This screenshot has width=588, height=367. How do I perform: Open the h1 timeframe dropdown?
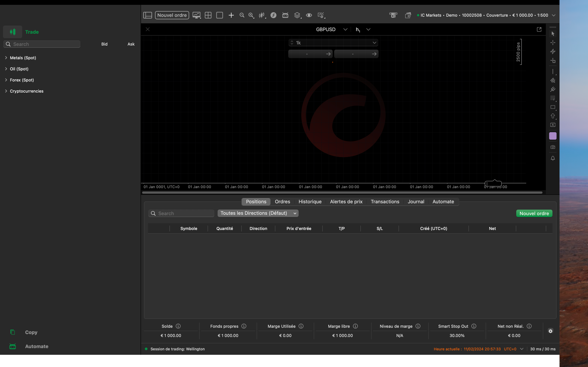[368, 29]
